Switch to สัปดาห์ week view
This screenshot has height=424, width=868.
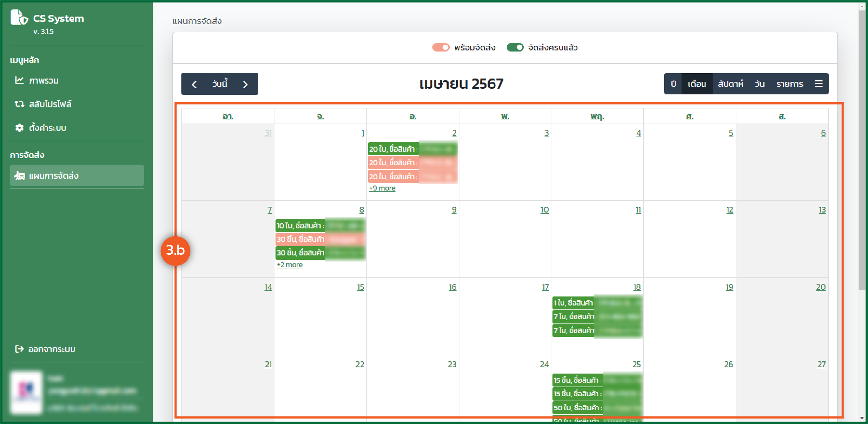click(x=730, y=84)
